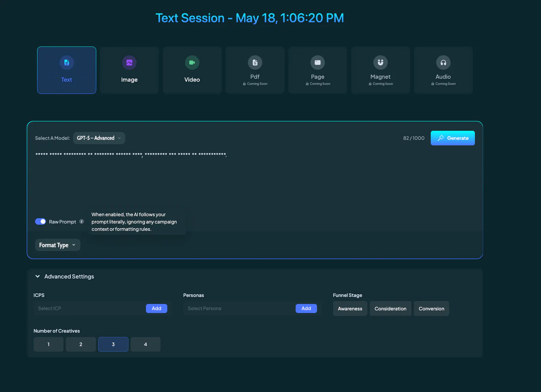Viewport: 541px width, 392px height.
Task: Select Awareness funnel stage
Action: 350,308
